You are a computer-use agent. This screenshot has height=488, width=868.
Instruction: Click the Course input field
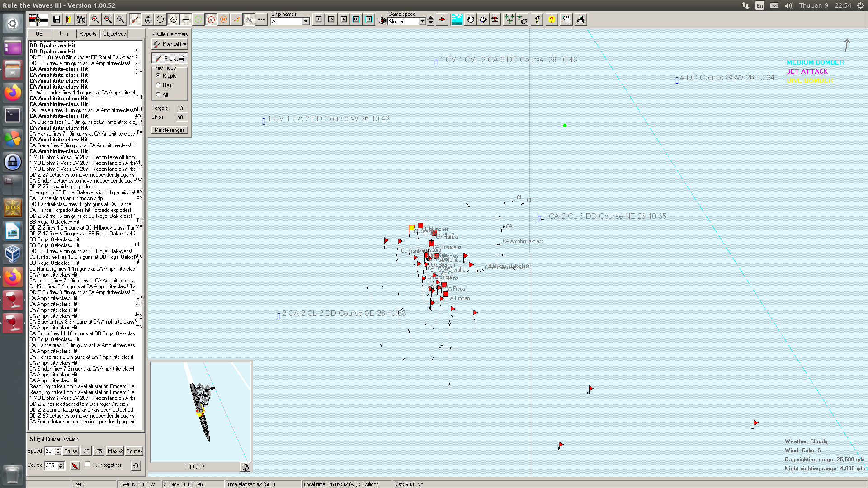pyautogui.click(x=51, y=465)
